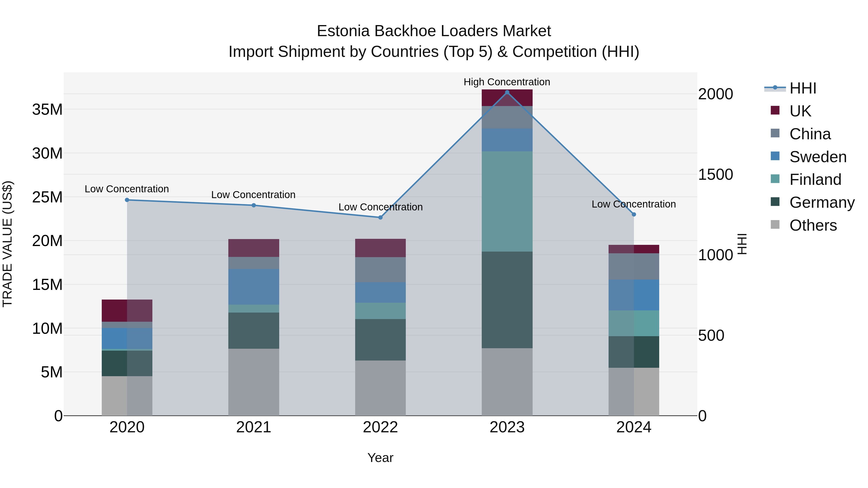Click the 2020 x-axis year label
The width and height of the screenshot is (868, 488).
click(x=127, y=427)
